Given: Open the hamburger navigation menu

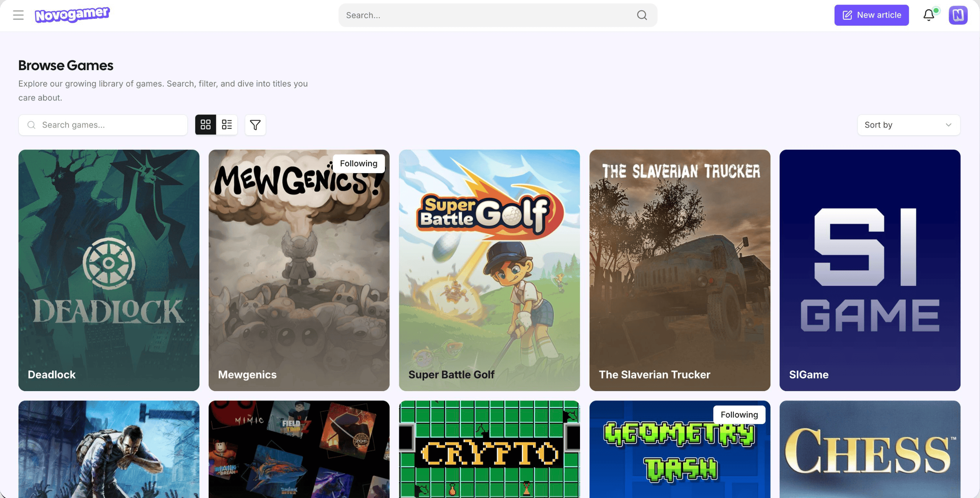Looking at the screenshot, I should click(x=18, y=15).
